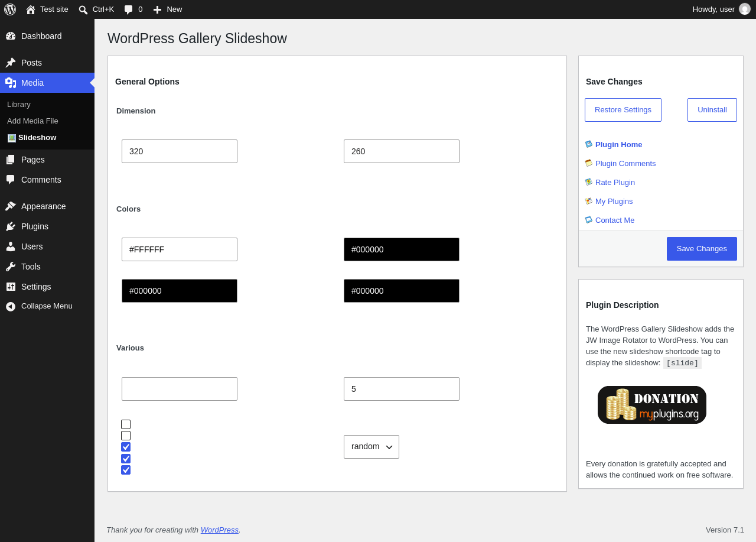Click the #FFFFFF color field
The image size is (756, 542).
(x=180, y=249)
